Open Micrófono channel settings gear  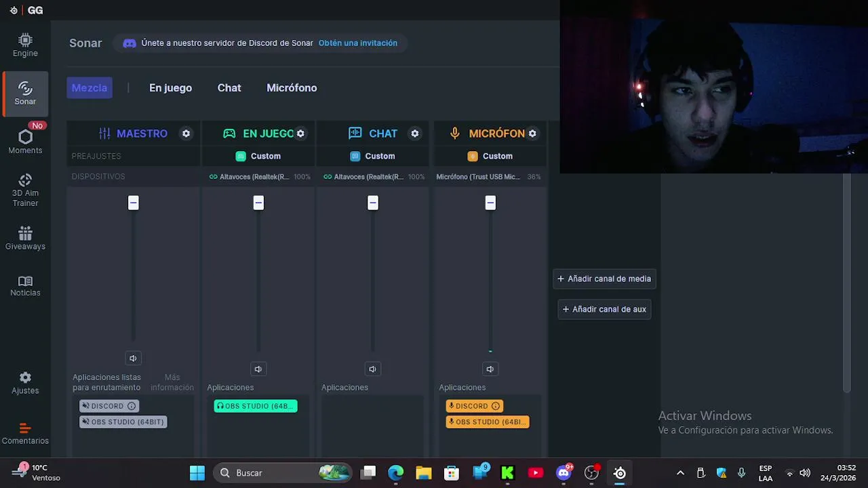[x=532, y=134]
